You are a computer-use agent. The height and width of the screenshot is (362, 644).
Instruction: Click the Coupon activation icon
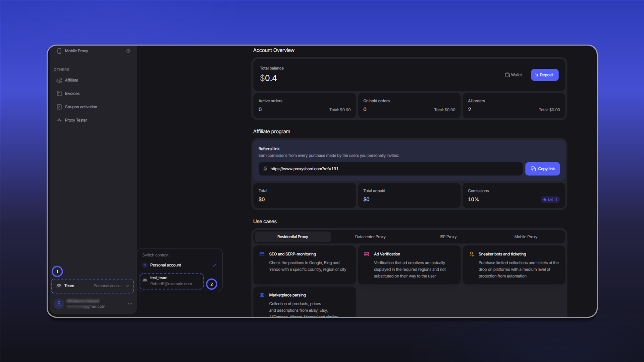pyautogui.click(x=59, y=107)
